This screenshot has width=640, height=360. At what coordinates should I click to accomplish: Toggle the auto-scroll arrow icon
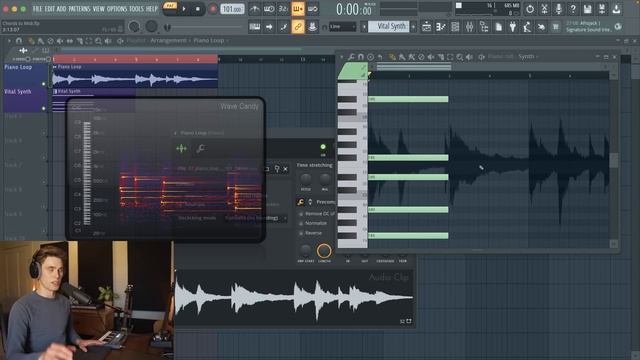(x=269, y=27)
